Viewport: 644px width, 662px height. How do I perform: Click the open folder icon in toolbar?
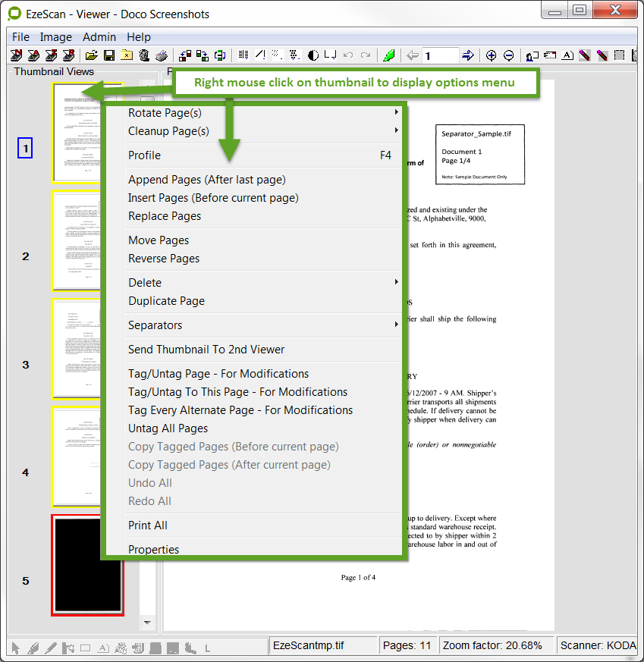[x=91, y=55]
